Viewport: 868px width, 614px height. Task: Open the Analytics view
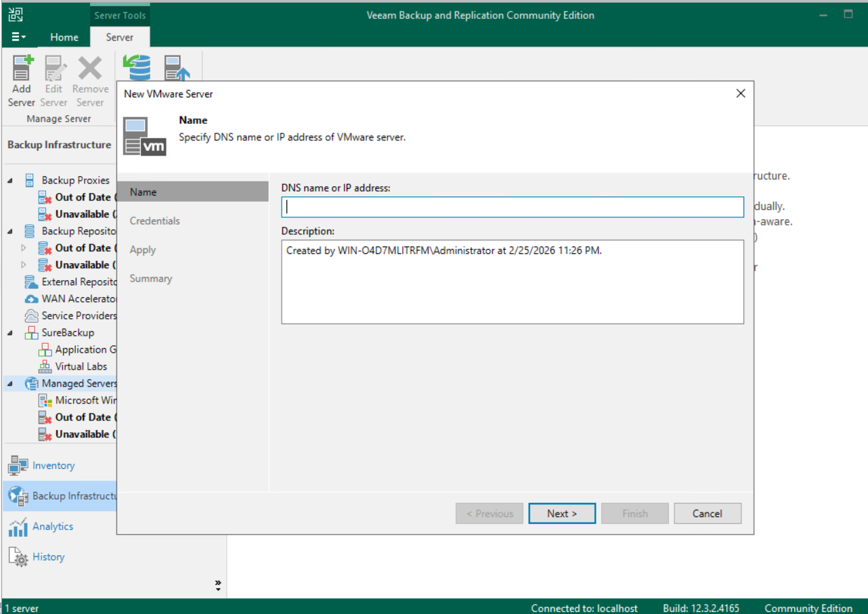click(43, 526)
